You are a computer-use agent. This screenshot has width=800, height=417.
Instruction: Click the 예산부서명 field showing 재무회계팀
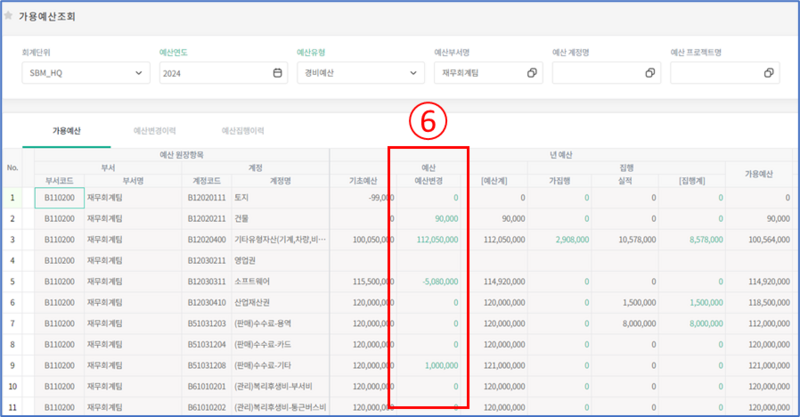tap(488, 73)
